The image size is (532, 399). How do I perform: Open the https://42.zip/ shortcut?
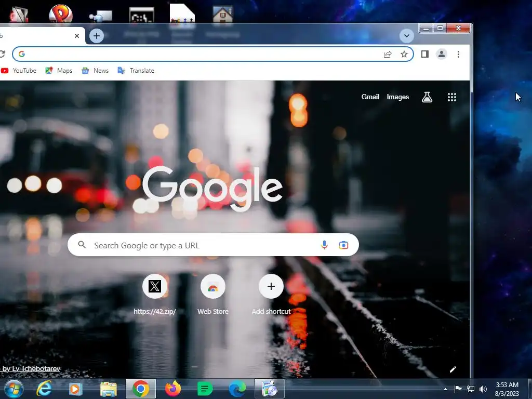pyautogui.click(x=155, y=294)
